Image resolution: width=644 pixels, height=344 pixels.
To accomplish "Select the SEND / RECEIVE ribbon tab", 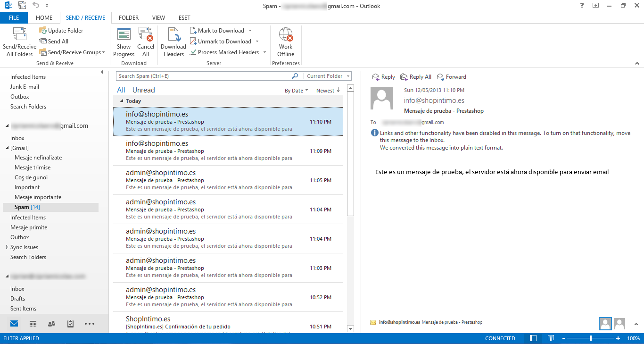I will 86,18.
